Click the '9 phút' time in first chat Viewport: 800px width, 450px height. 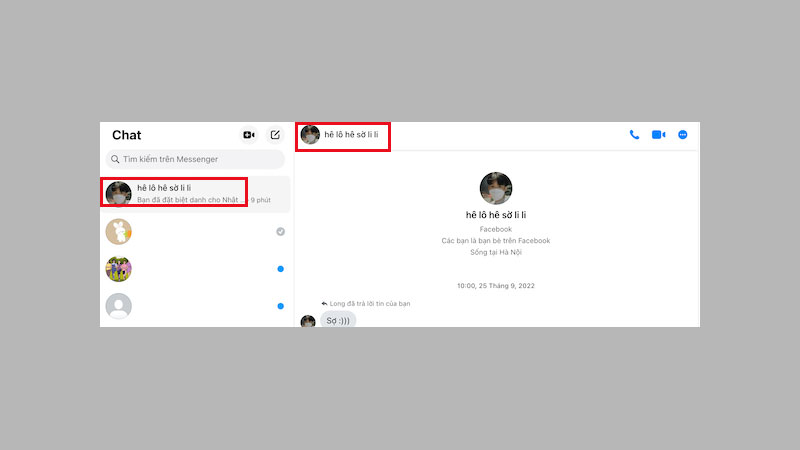tap(261, 200)
